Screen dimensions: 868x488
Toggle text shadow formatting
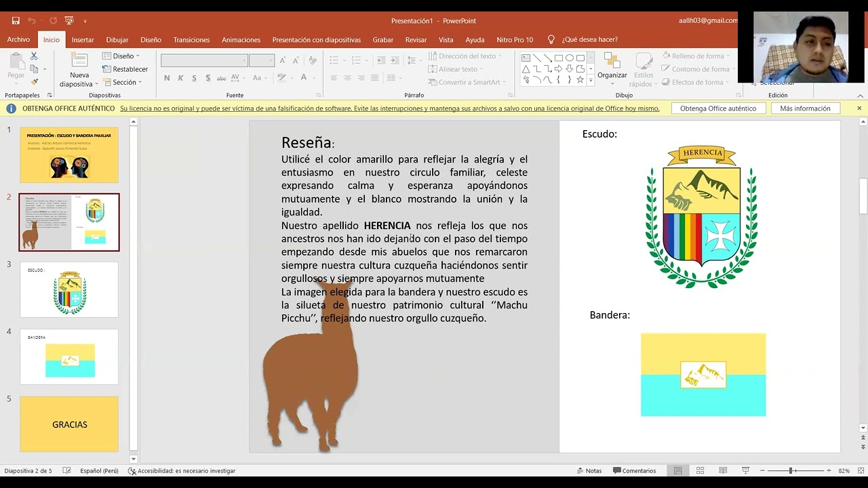point(208,78)
